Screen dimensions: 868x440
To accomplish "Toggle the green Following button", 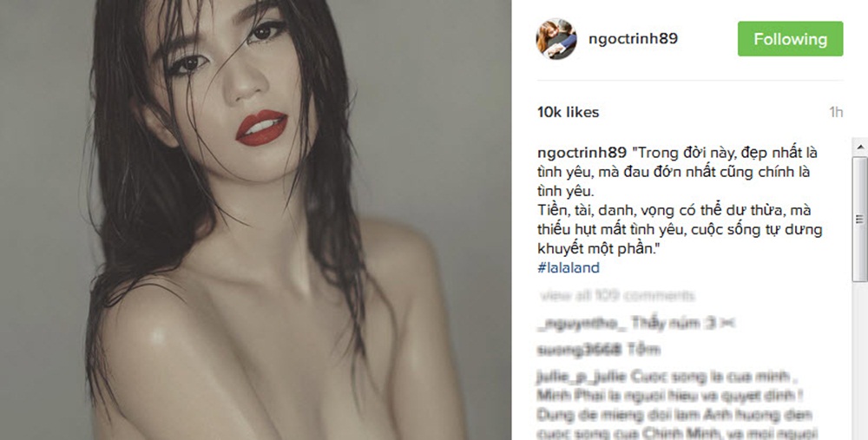I will [x=790, y=39].
